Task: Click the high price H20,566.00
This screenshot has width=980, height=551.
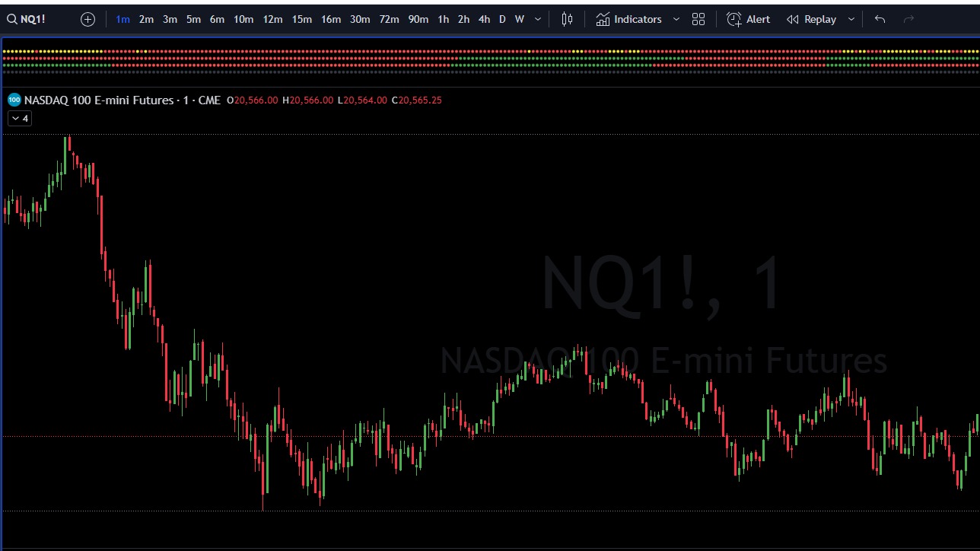Action: (x=307, y=100)
